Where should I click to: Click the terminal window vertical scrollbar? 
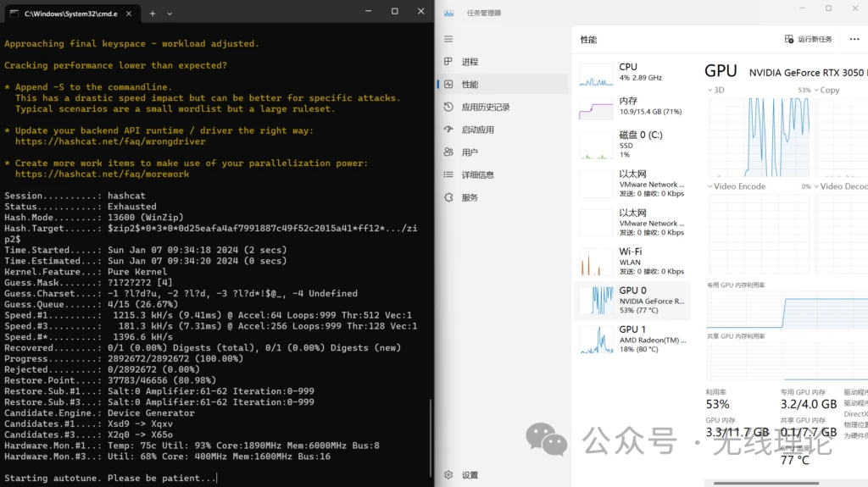[431, 437]
